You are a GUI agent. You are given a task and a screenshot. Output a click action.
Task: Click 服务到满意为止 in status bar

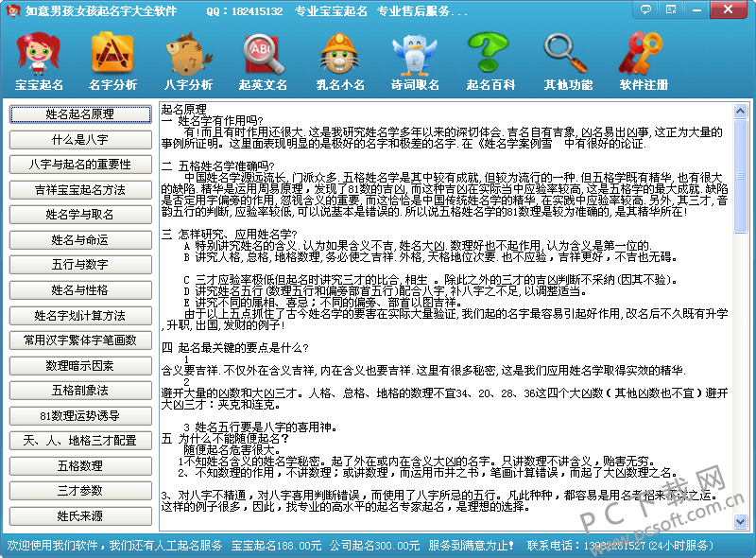point(471,546)
